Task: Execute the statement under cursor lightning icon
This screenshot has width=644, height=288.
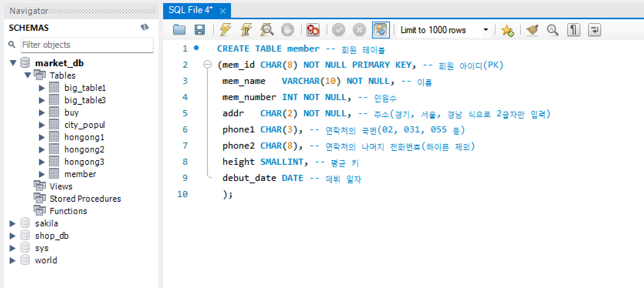Action: 246,30
